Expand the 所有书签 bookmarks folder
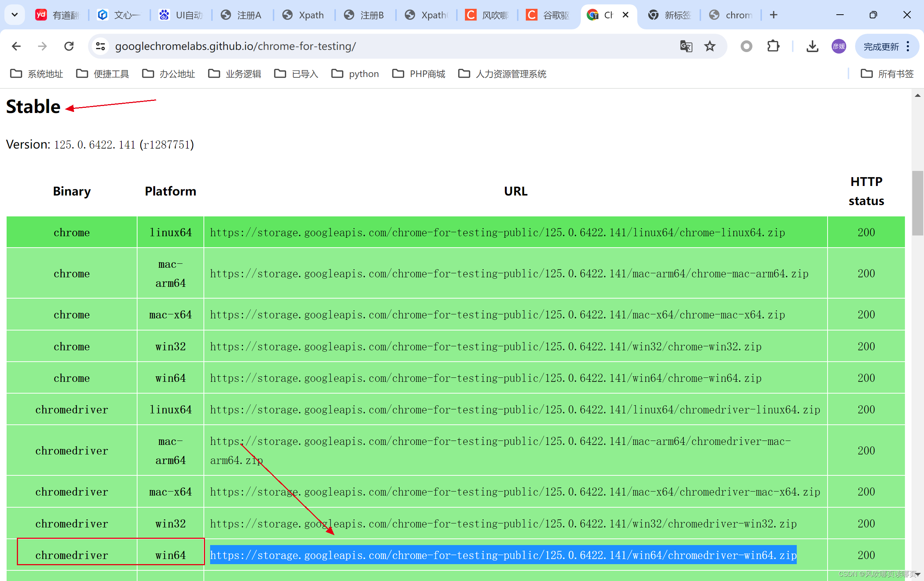 (x=887, y=74)
